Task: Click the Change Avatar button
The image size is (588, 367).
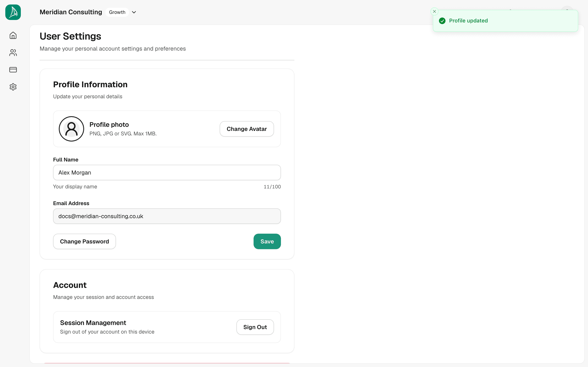Action: tap(247, 129)
